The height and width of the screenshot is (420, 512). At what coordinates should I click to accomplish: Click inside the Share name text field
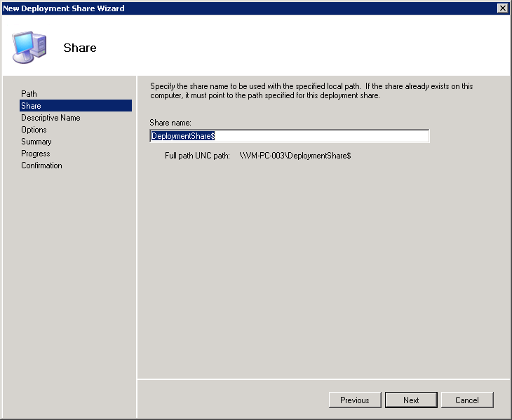coord(316,136)
